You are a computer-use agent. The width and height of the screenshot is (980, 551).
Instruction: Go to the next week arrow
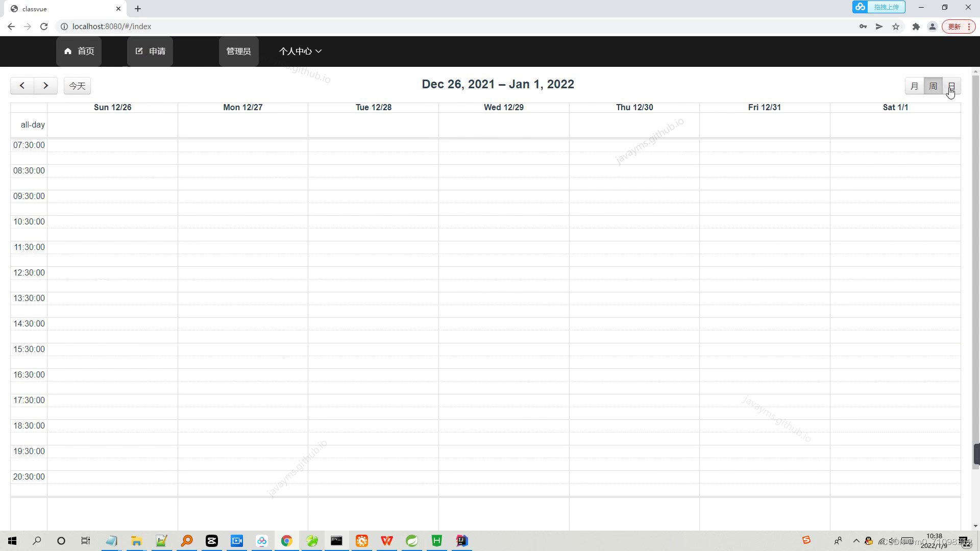click(45, 86)
